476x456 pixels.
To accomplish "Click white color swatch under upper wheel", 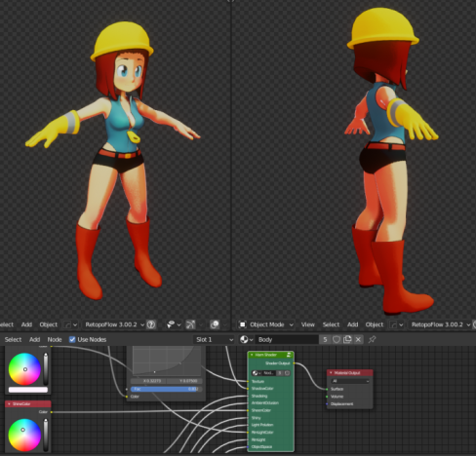I will (x=28, y=390).
